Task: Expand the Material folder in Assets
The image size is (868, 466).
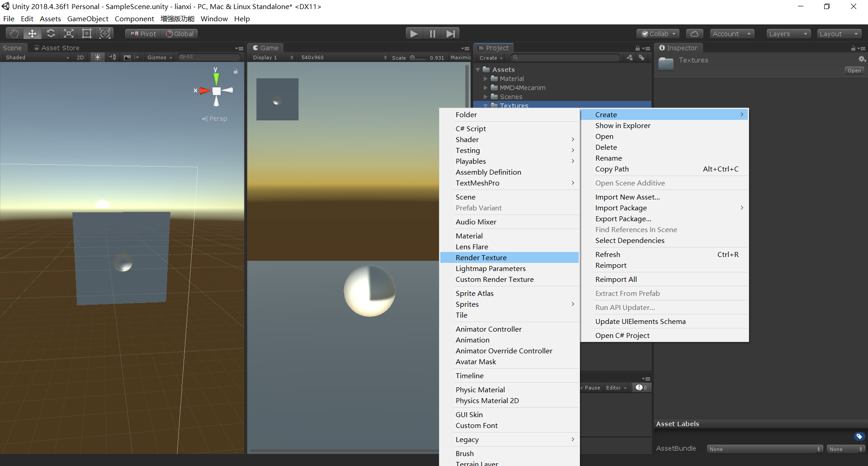Action: click(486, 78)
